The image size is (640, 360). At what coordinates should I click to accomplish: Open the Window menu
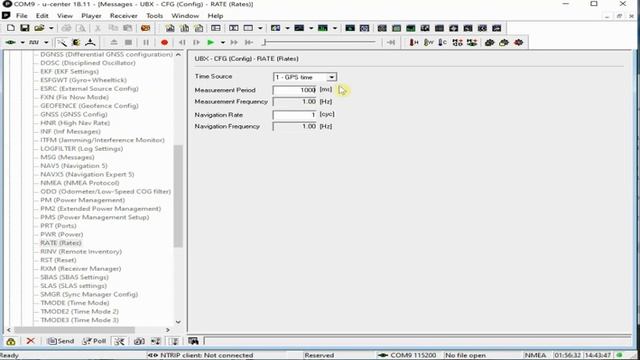click(x=185, y=16)
